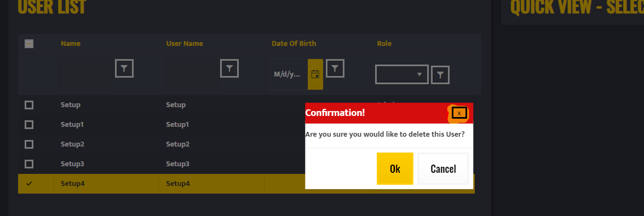This screenshot has width=644, height=216.
Task: Click Cancel in the Confirmation dialog
Action: [x=443, y=168]
